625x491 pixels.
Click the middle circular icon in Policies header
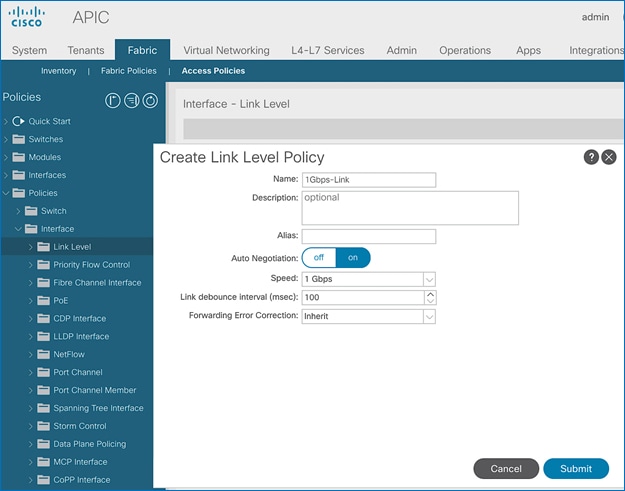pos(131,100)
